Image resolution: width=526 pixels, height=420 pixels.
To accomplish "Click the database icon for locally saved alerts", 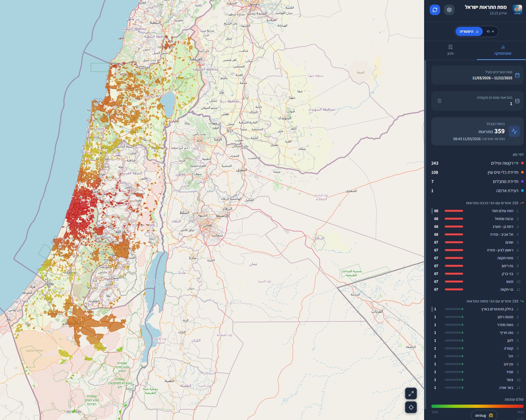I will click(x=517, y=101).
